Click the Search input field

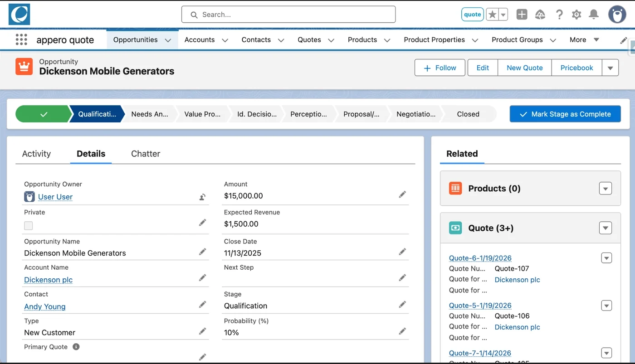pos(288,15)
